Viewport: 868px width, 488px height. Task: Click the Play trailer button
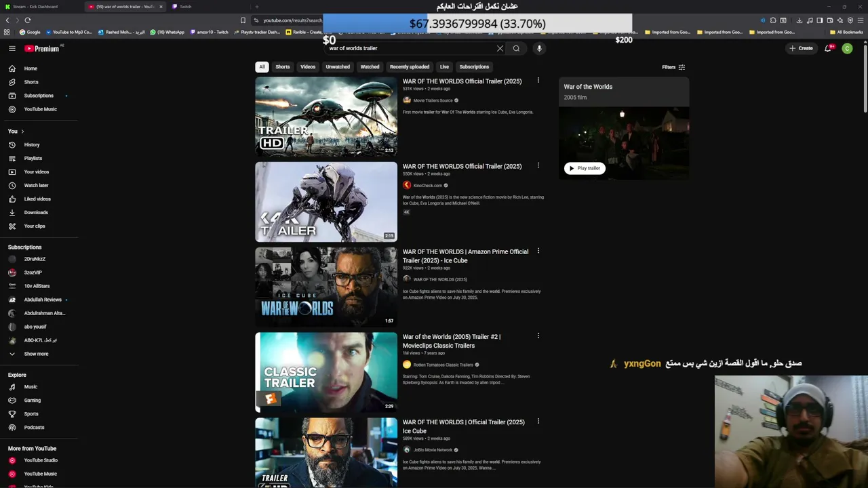pyautogui.click(x=585, y=168)
